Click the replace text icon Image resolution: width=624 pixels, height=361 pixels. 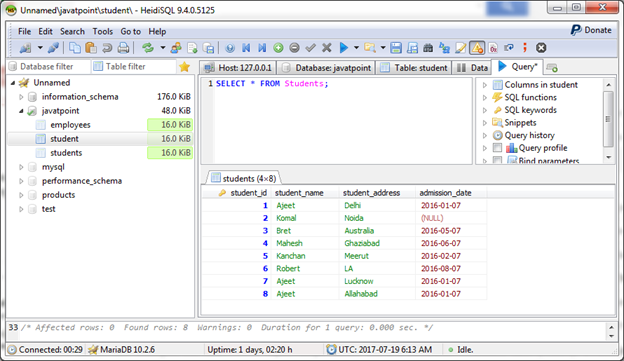[445, 48]
